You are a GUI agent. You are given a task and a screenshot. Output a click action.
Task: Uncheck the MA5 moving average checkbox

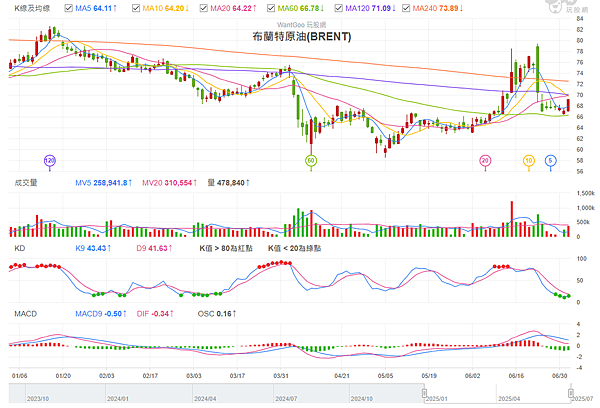[x=69, y=8]
